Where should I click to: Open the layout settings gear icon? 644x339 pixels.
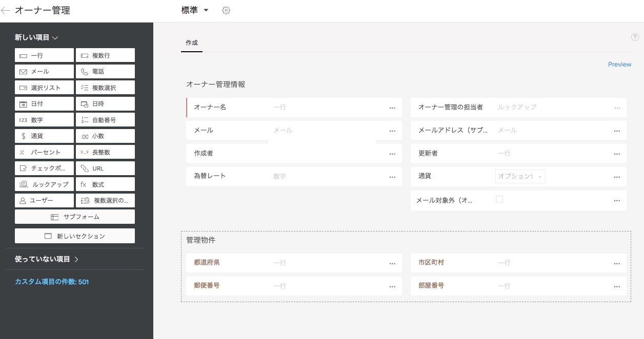226,11
